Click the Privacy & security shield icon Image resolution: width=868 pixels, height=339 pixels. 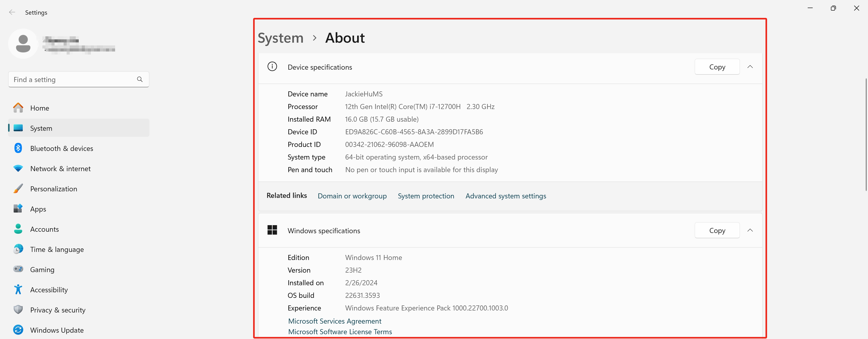click(x=18, y=310)
